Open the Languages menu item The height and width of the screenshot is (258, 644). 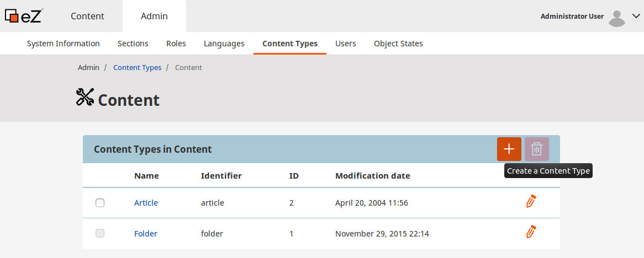pyautogui.click(x=224, y=44)
